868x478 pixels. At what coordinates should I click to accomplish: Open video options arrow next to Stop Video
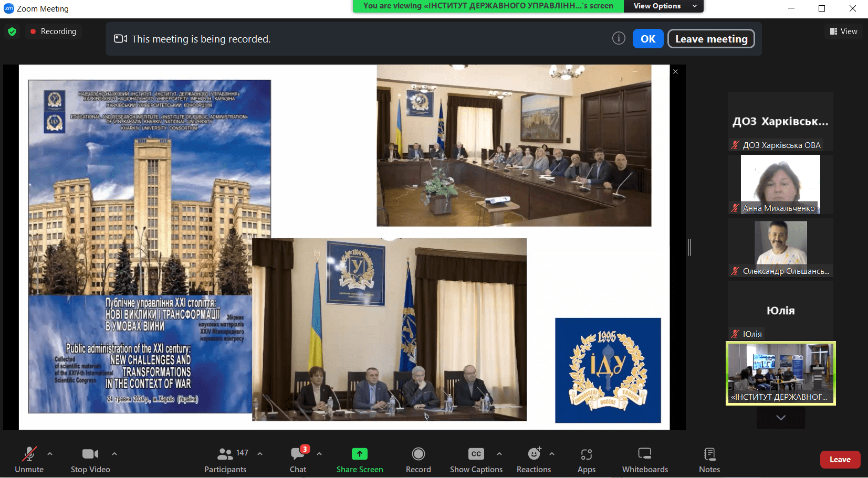click(x=114, y=454)
